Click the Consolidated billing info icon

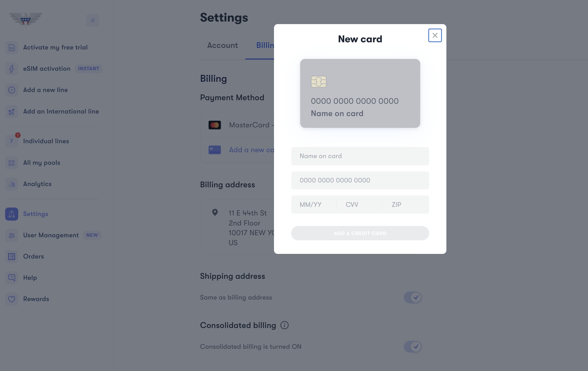[x=284, y=325]
